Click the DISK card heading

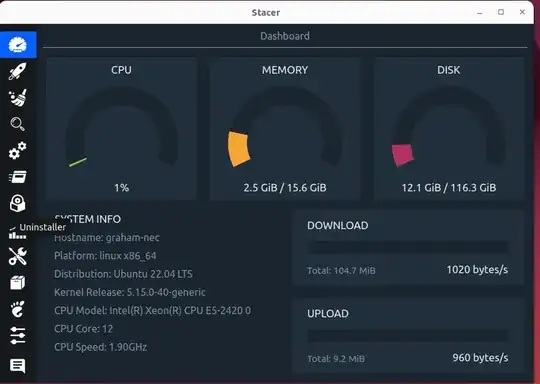(449, 70)
